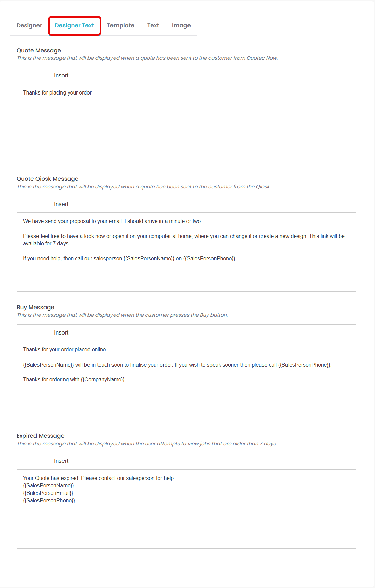Switch to the Designer tab

[x=29, y=25]
